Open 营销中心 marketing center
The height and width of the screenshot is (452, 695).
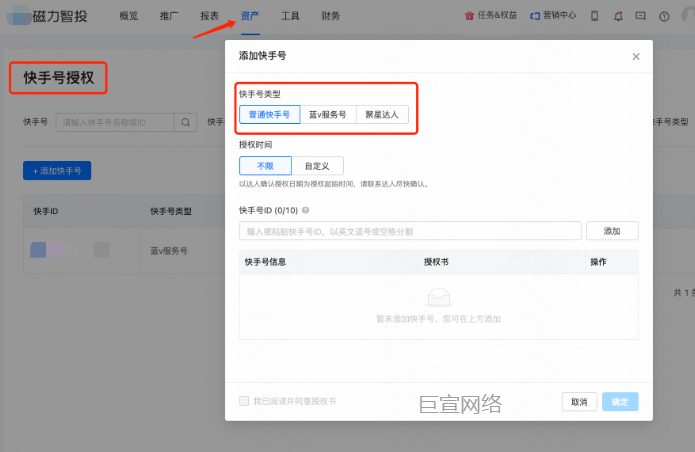(x=553, y=16)
